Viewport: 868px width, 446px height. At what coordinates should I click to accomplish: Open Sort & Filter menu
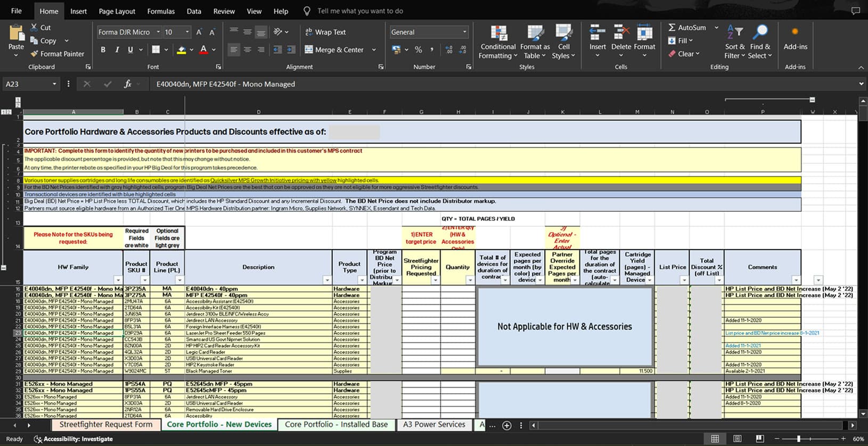pyautogui.click(x=735, y=43)
